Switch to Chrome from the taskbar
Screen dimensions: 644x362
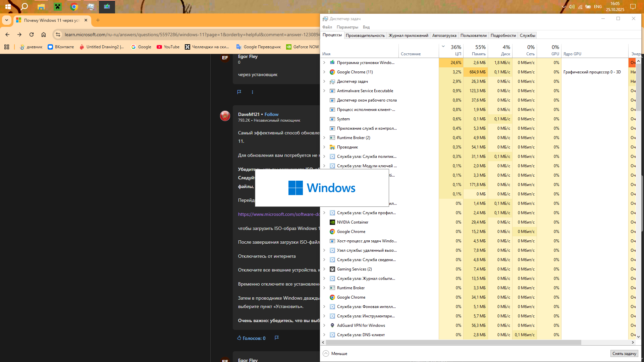(74, 6)
